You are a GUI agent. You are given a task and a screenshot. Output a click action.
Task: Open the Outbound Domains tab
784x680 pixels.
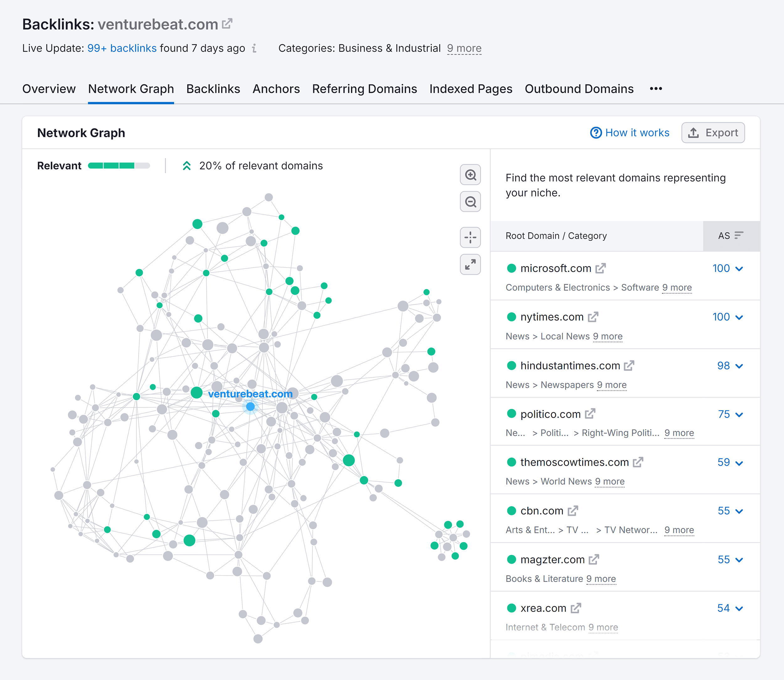point(579,88)
